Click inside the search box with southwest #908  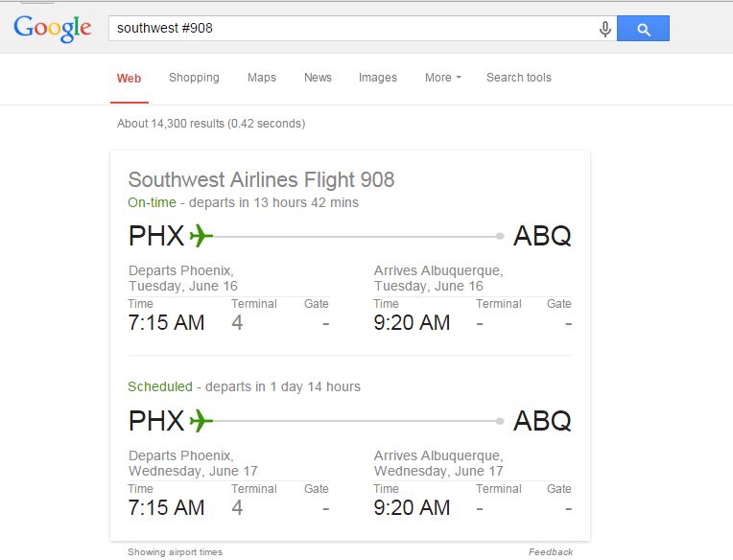(x=353, y=29)
